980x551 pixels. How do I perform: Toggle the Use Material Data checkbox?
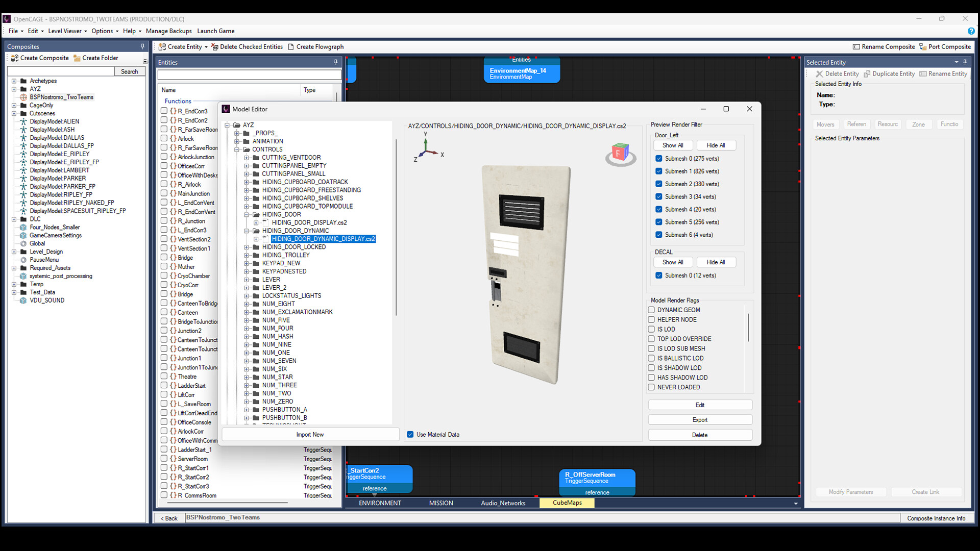pyautogui.click(x=410, y=435)
